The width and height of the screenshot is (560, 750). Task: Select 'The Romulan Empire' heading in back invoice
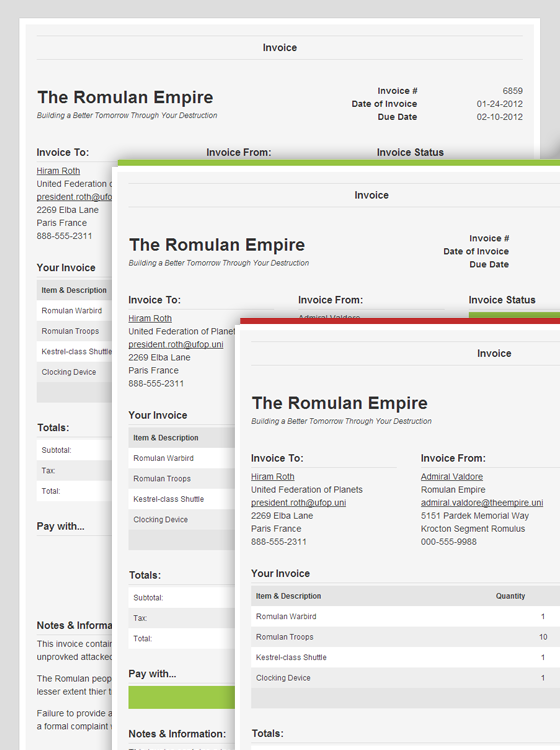point(125,97)
